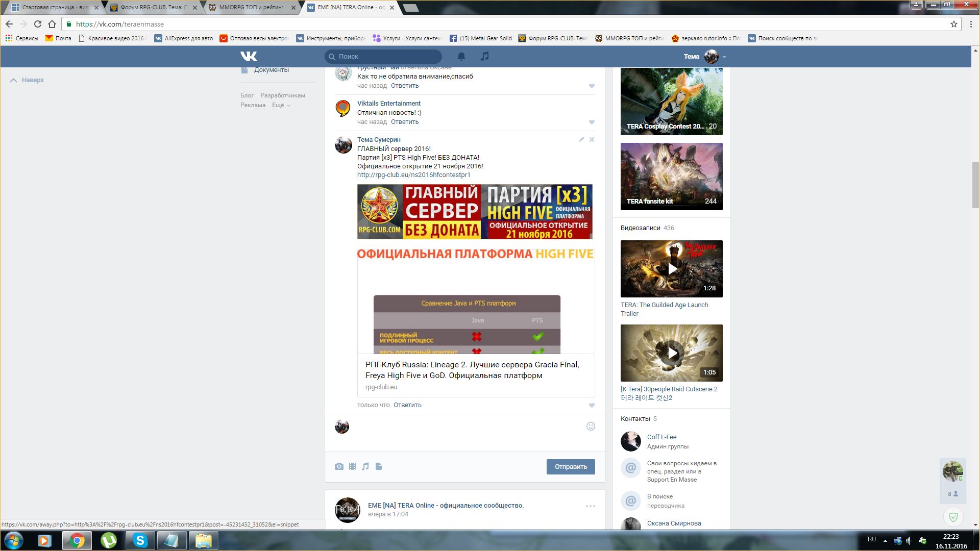This screenshot has height=551, width=980.
Task: Reply to Viktails Entertainment via 'Ответить'
Action: pyautogui.click(x=405, y=122)
